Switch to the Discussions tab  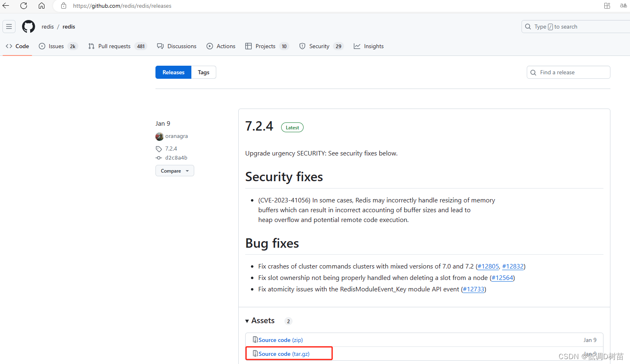point(177,46)
